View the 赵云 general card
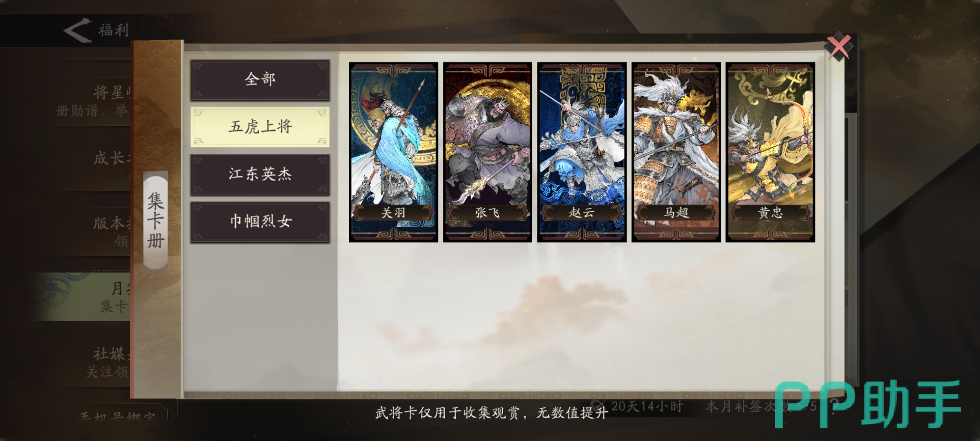The width and height of the screenshot is (980, 441). 582,152
